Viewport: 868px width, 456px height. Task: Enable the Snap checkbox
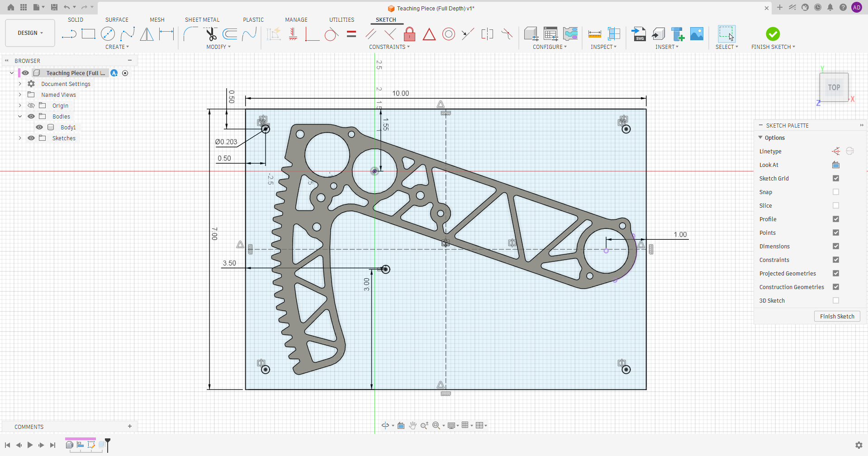click(836, 192)
